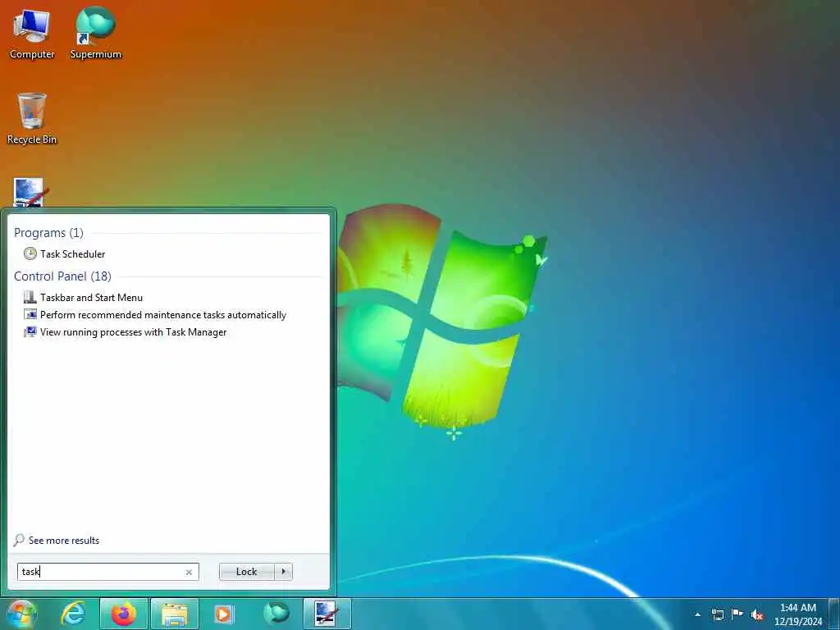
Task: Select the desktop icon below Recycle Bin
Action: pyautogui.click(x=30, y=192)
